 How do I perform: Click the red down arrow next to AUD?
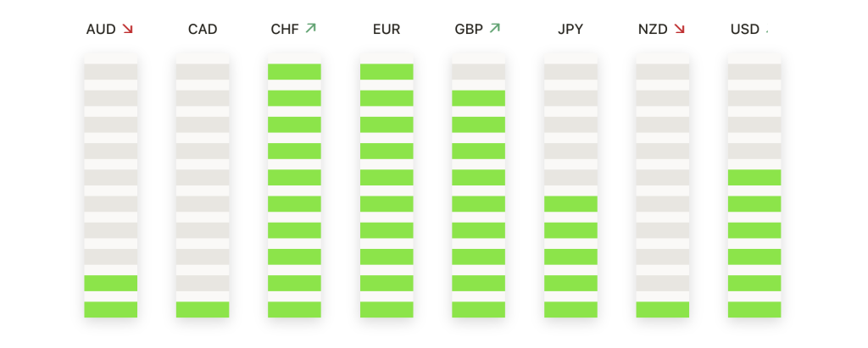(x=128, y=29)
